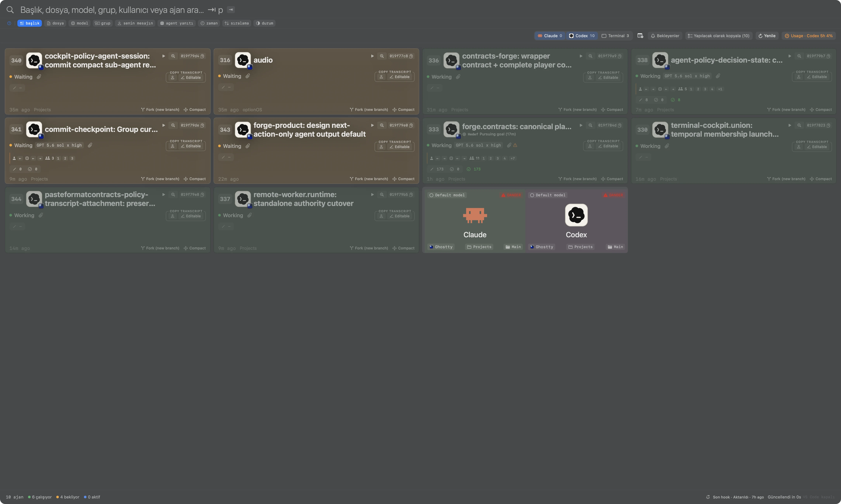Open the sıralama sort options
This screenshot has width=841, height=504.
point(237,23)
